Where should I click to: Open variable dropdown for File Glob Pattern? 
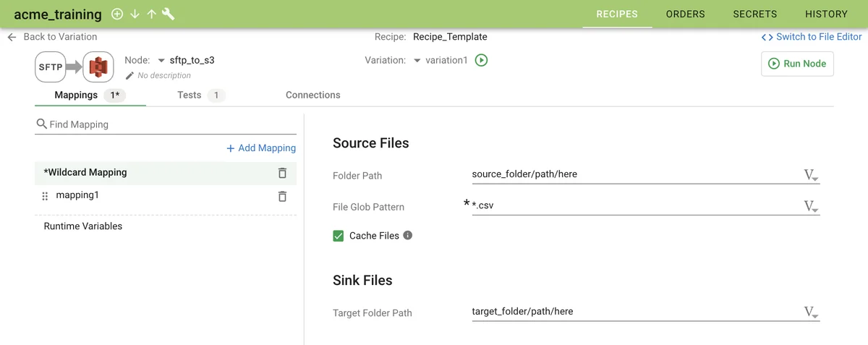pyautogui.click(x=811, y=207)
